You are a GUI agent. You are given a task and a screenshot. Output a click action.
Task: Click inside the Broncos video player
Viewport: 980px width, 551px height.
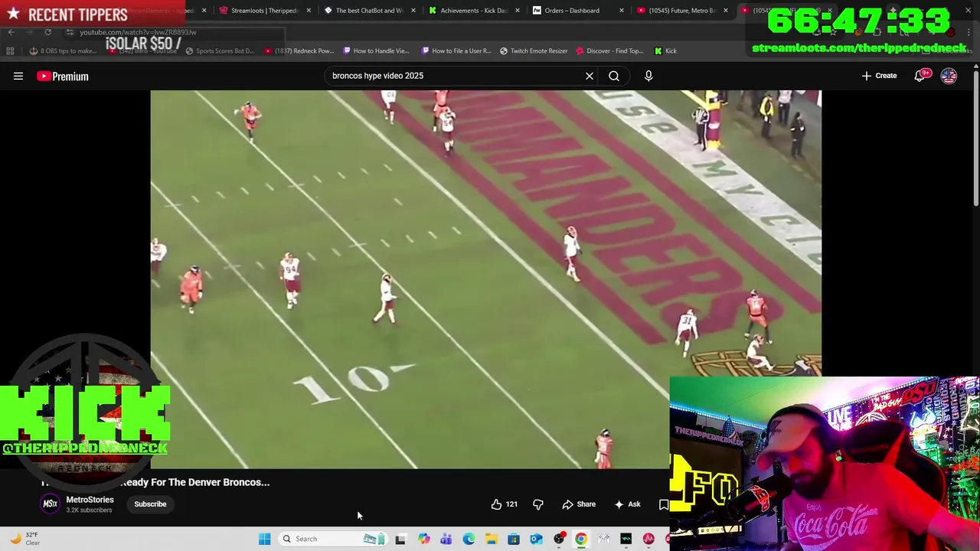click(485, 279)
